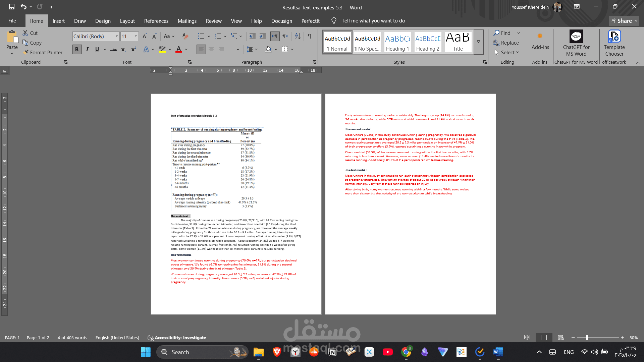Viewport: 644px width, 362px height.
Task: Go to the References tab
Action: [x=156, y=21]
